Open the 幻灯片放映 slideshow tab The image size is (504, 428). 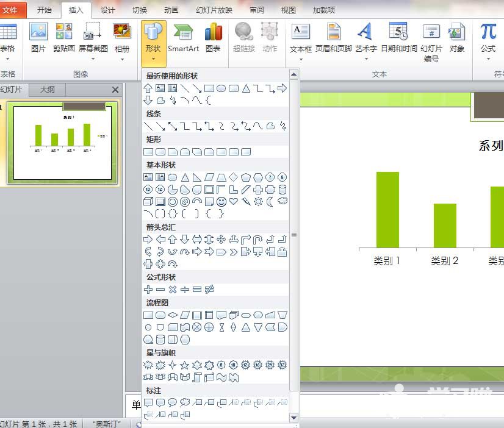(x=214, y=10)
